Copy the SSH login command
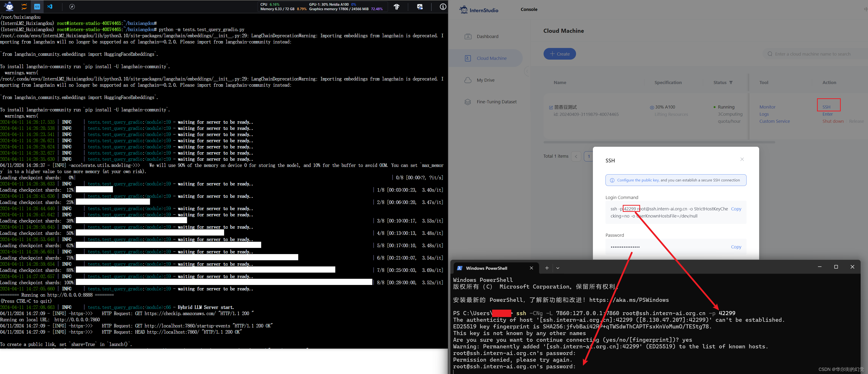 (x=736, y=209)
